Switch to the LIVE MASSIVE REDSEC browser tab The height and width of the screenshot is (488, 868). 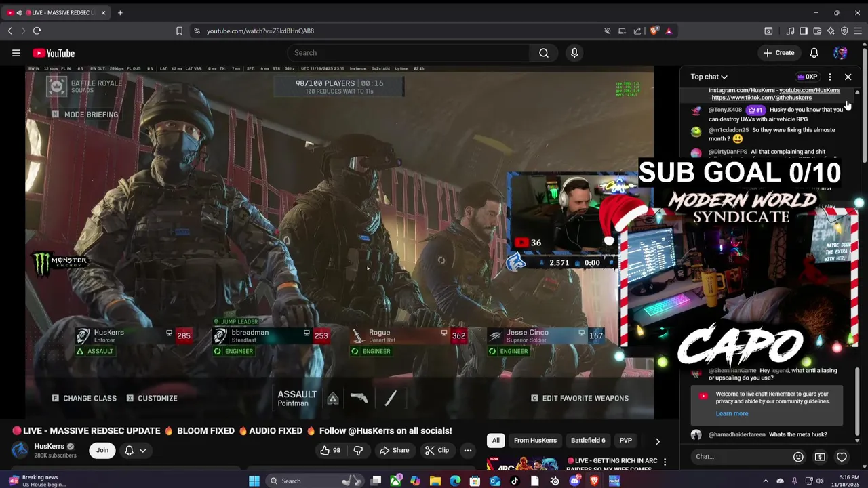56,12
